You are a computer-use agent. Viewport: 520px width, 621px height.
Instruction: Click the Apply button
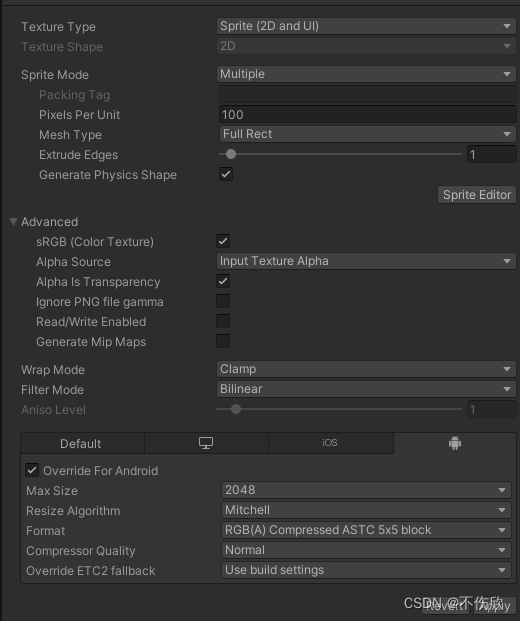[x=494, y=606]
